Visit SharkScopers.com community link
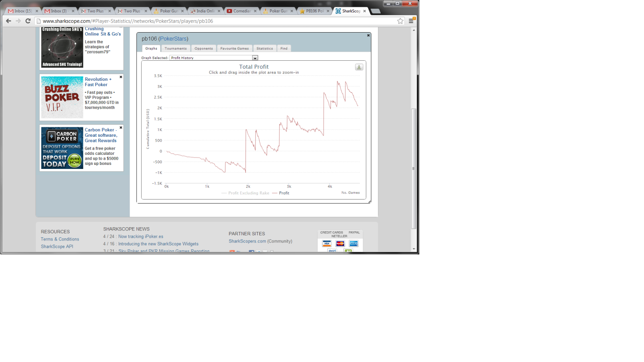The image size is (644, 362). (247, 241)
